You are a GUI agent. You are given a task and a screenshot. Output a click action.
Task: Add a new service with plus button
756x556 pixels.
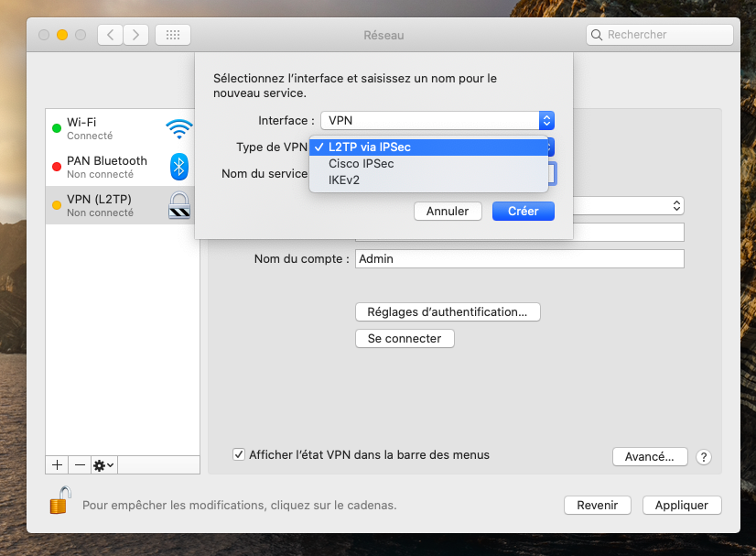pos(57,465)
